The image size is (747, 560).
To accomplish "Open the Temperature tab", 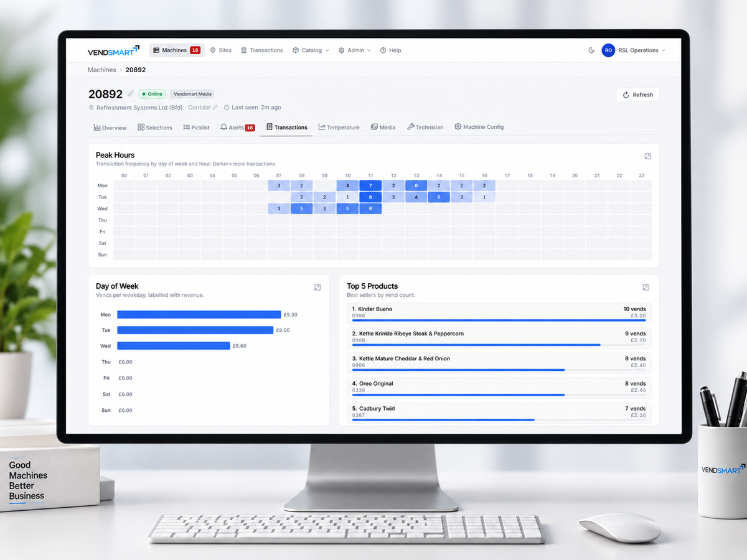I will [339, 127].
